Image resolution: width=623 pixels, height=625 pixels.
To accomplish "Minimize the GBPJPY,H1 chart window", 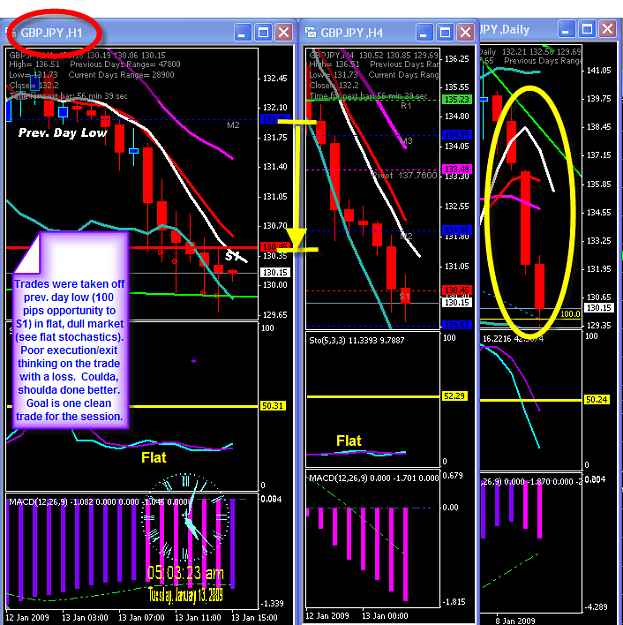I will pos(242,33).
